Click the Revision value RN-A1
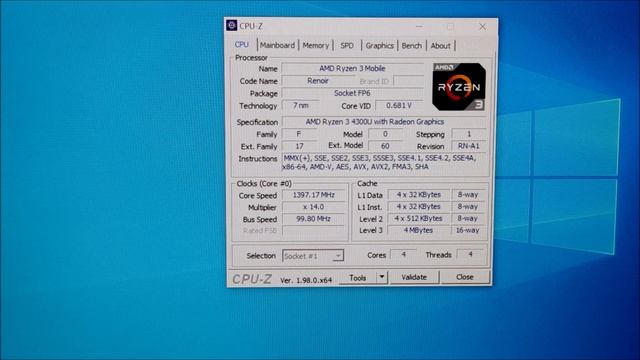640x360 pixels. click(469, 146)
